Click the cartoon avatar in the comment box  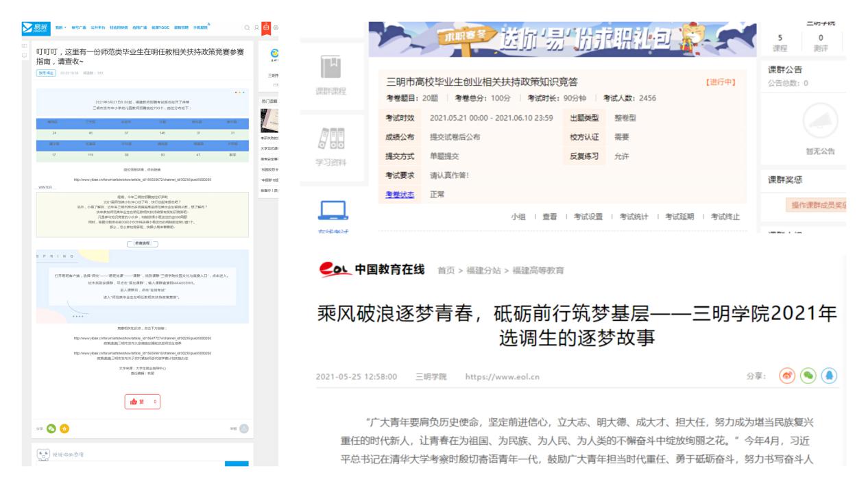point(43,454)
